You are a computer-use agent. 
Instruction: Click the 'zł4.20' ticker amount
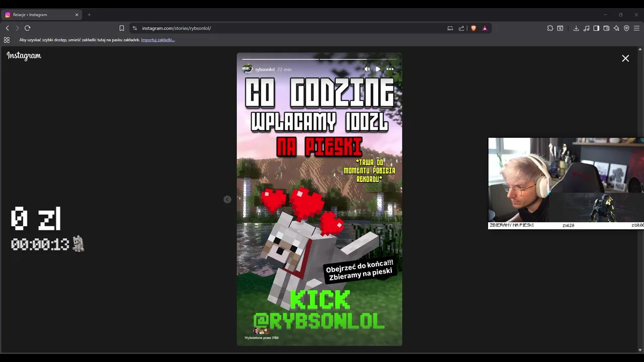(568, 225)
